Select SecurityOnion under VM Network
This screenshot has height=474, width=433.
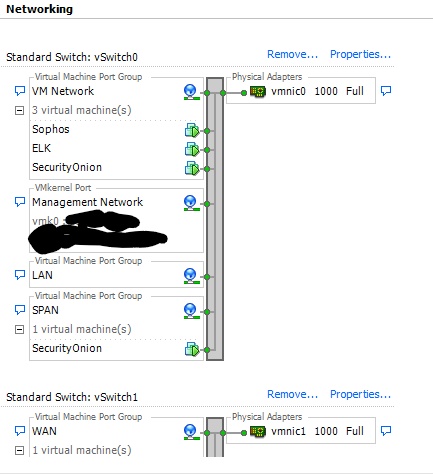pyautogui.click(x=67, y=167)
